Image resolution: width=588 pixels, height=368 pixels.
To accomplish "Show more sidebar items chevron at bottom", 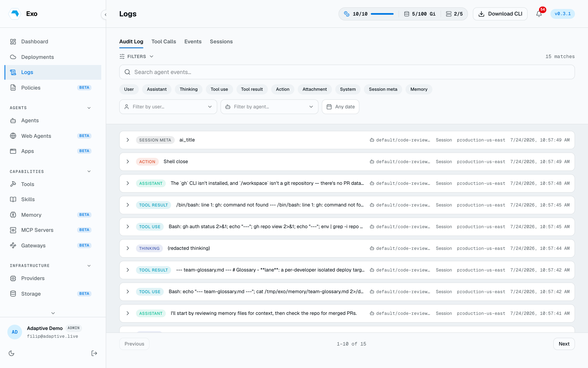I will pyautogui.click(x=53, y=313).
